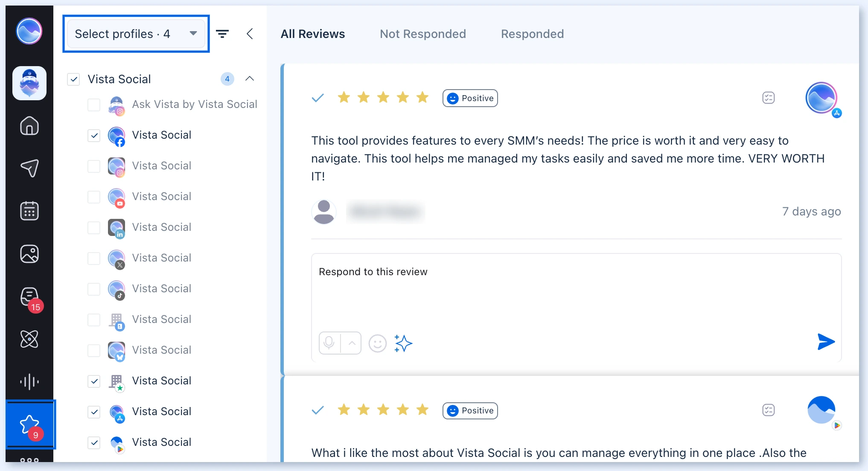
Task: Click reviewer avatar on first review
Action: pos(324,212)
